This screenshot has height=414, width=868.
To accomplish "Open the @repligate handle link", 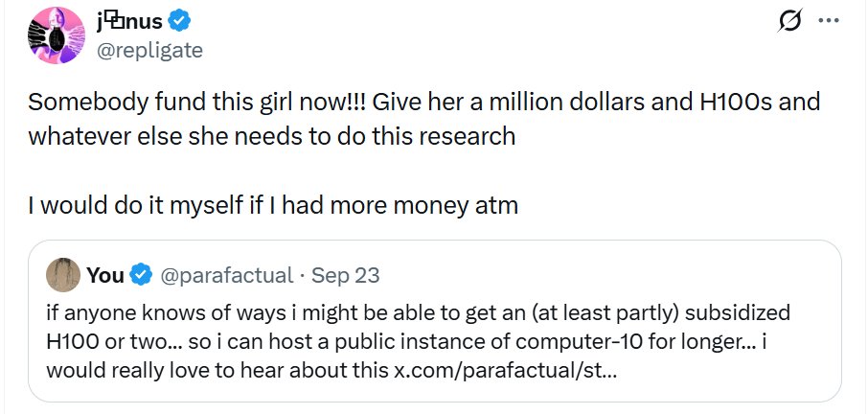I will tap(149, 51).
